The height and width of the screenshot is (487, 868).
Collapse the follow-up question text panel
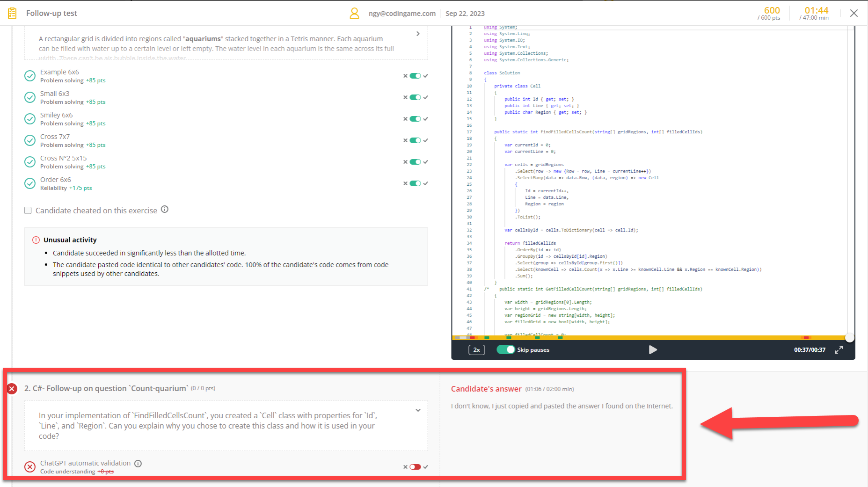click(418, 410)
